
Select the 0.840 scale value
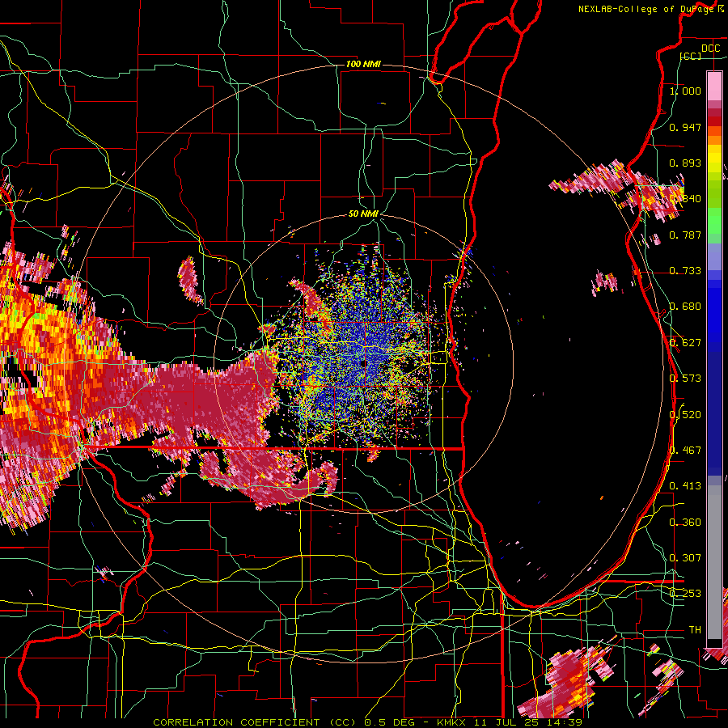[x=685, y=199]
